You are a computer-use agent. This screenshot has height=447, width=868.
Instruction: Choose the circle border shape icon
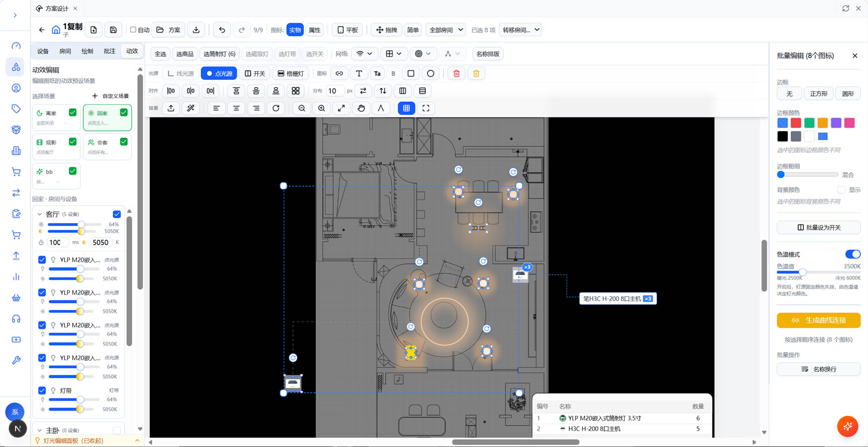[x=431, y=73]
